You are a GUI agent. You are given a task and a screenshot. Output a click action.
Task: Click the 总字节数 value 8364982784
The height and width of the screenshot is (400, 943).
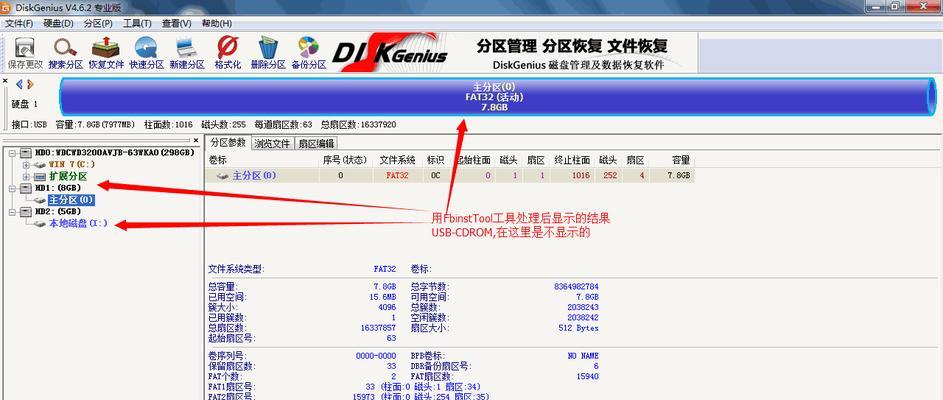point(576,287)
